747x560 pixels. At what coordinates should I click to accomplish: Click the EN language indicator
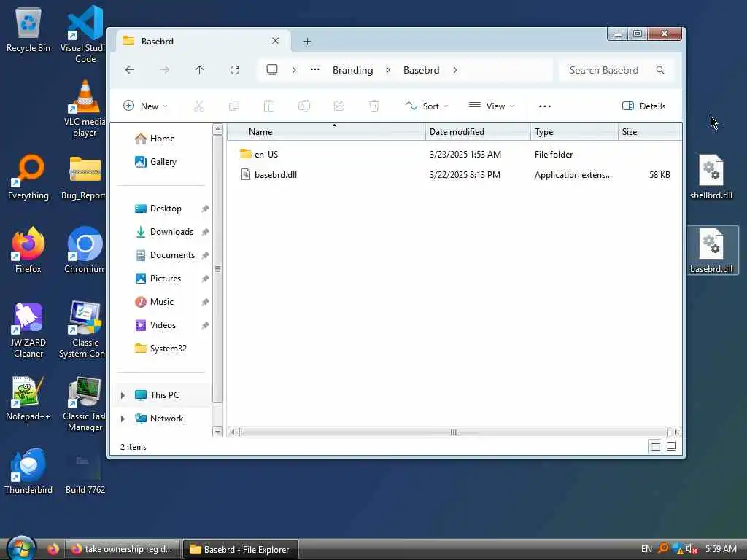point(646,549)
